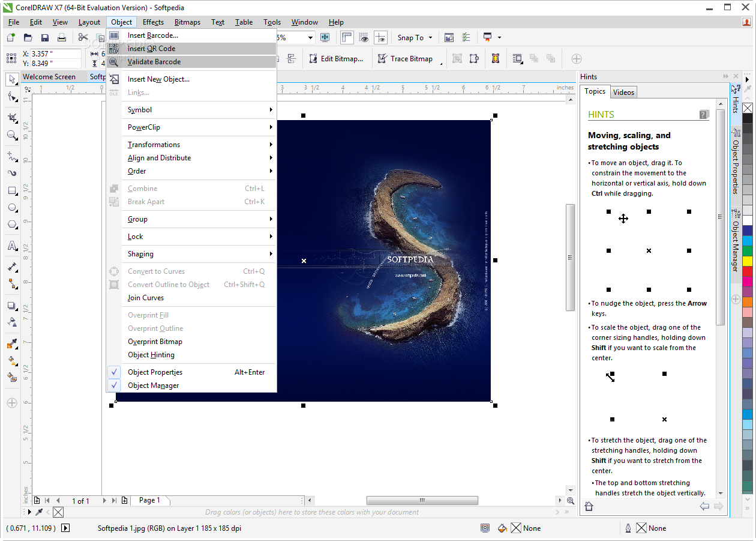Click the no-color X swatch atop palette

(748, 108)
